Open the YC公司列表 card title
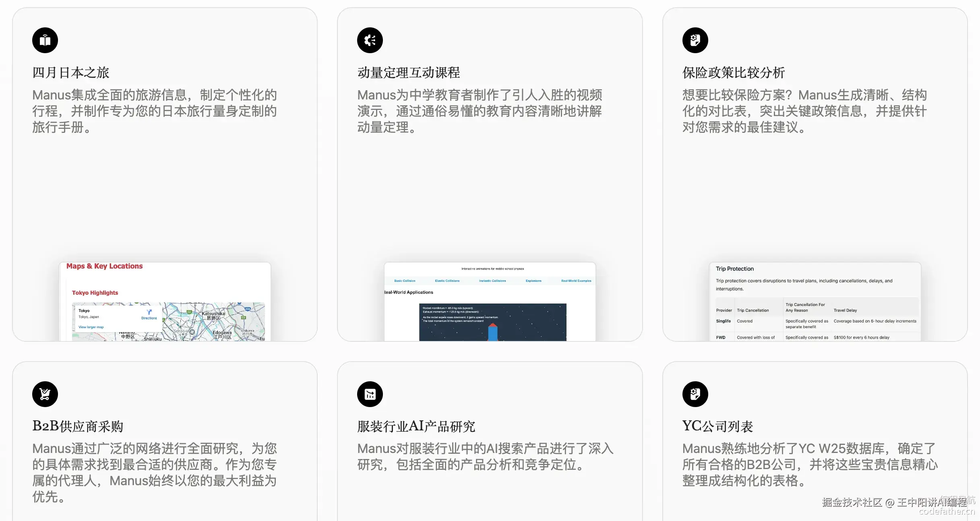The width and height of the screenshot is (980, 521). 717,426
